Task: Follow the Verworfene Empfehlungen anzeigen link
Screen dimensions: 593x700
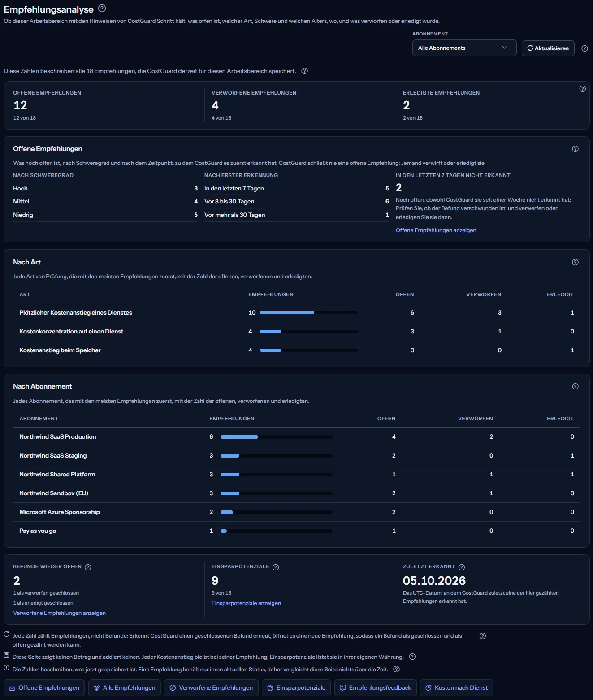Action: [x=60, y=613]
